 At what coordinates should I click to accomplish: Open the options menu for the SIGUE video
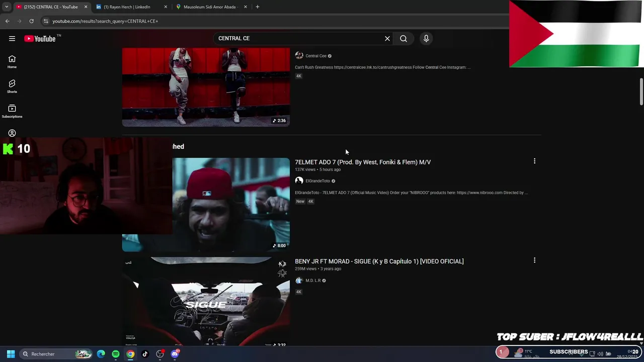point(534,260)
